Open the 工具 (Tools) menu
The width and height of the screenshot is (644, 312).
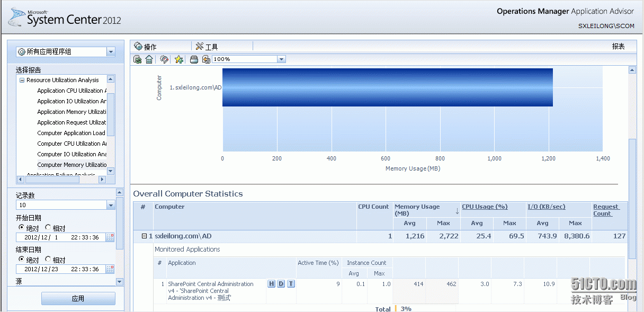pos(207,47)
